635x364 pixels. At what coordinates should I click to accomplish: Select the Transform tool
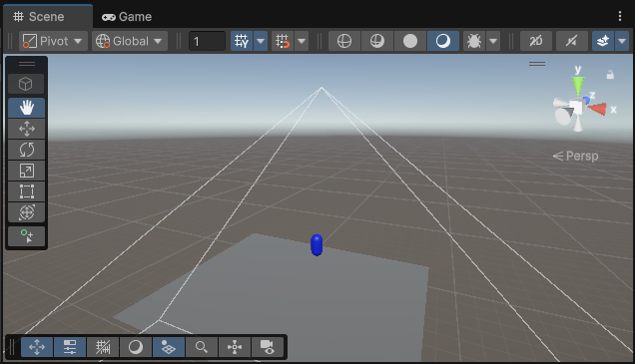[27, 212]
